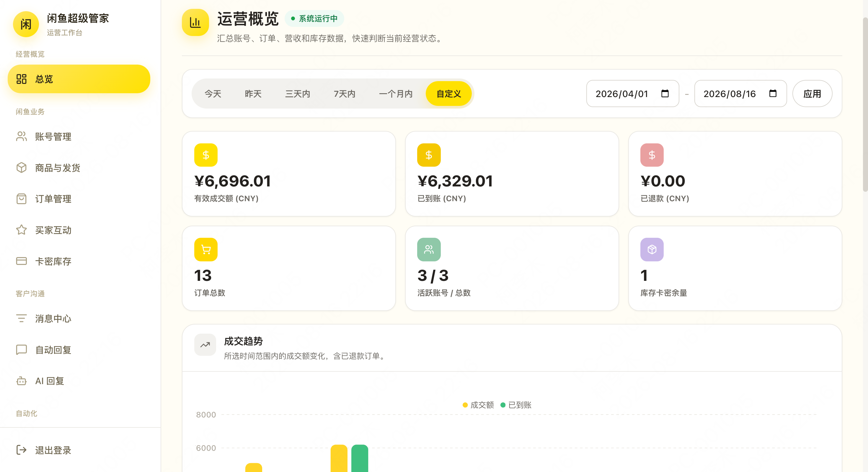This screenshot has width=868, height=472.
Task: Click the tallest green 已到账 bar in chart
Action: (360, 458)
